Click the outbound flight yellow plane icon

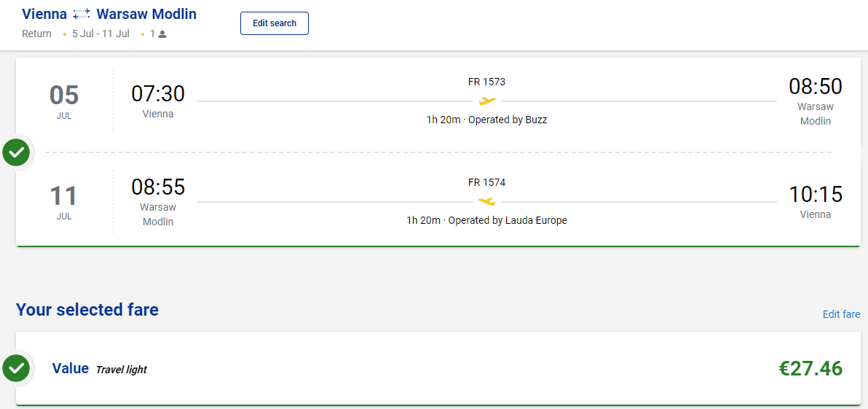click(x=487, y=101)
